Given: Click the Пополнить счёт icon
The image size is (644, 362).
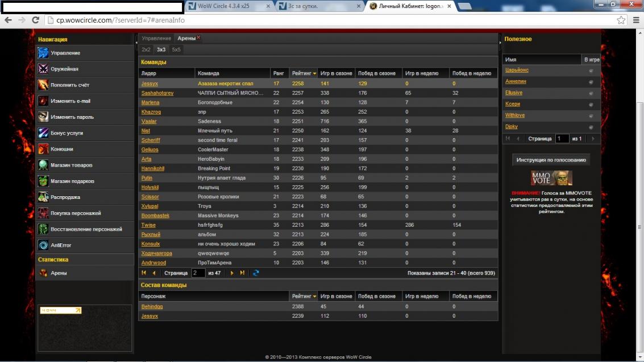Looking at the screenshot, I should [x=43, y=85].
